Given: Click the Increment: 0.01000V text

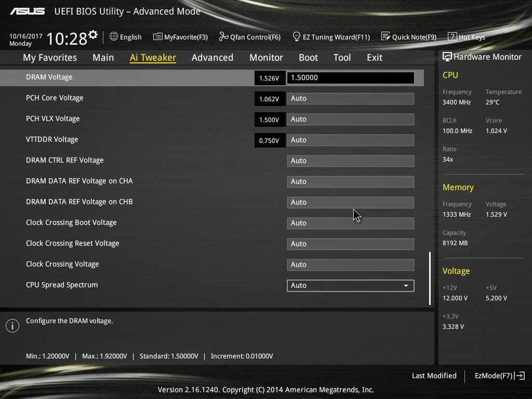Looking at the screenshot, I should (x=242, y=356).
